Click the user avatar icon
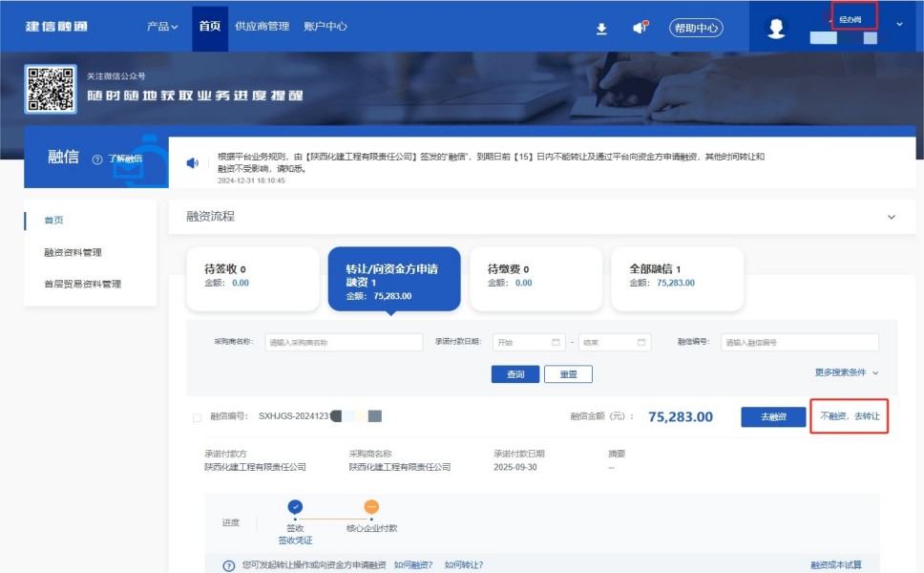Image resolution: width=924 pixels, height=573 pixels. pos(776,29)
